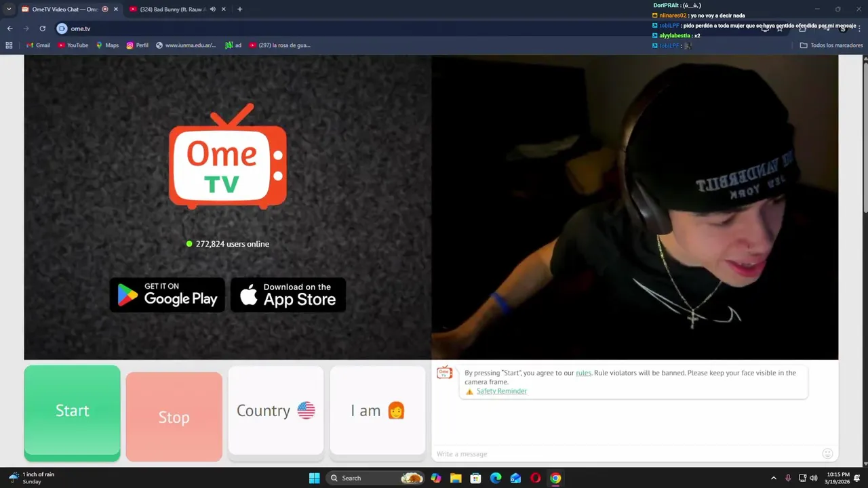This screenshot has width=868, height=488.
Task: Open Copilot from the taskbar
Action: click(436, 478)
